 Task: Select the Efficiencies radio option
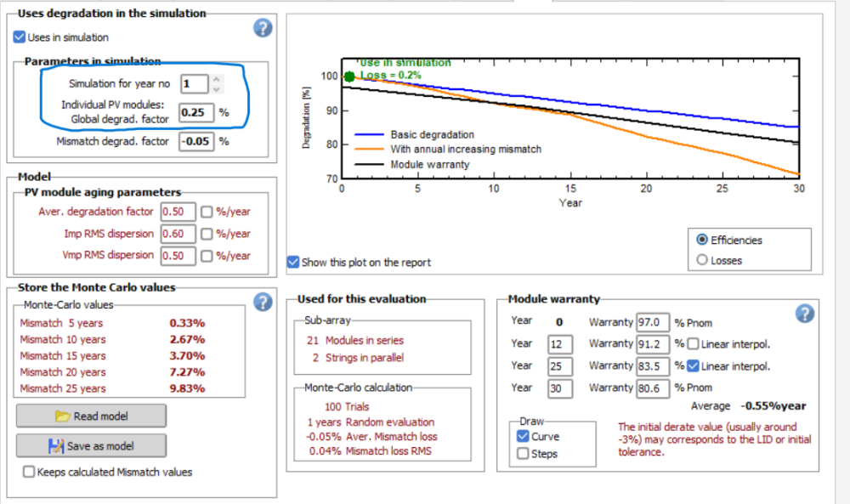tap(702, 240)
